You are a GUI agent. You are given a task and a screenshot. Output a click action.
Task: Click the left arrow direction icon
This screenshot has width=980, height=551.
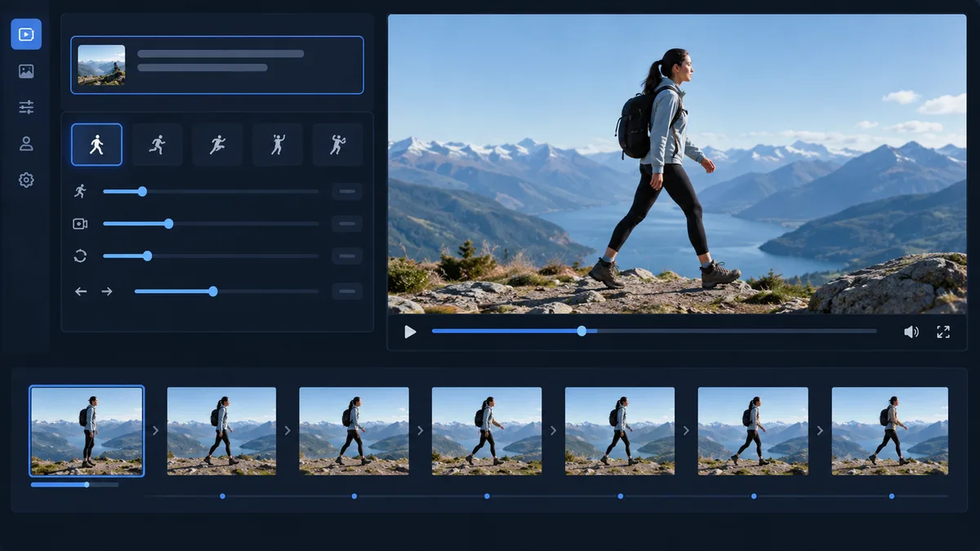pyautogui.click(x=81, y=291)
